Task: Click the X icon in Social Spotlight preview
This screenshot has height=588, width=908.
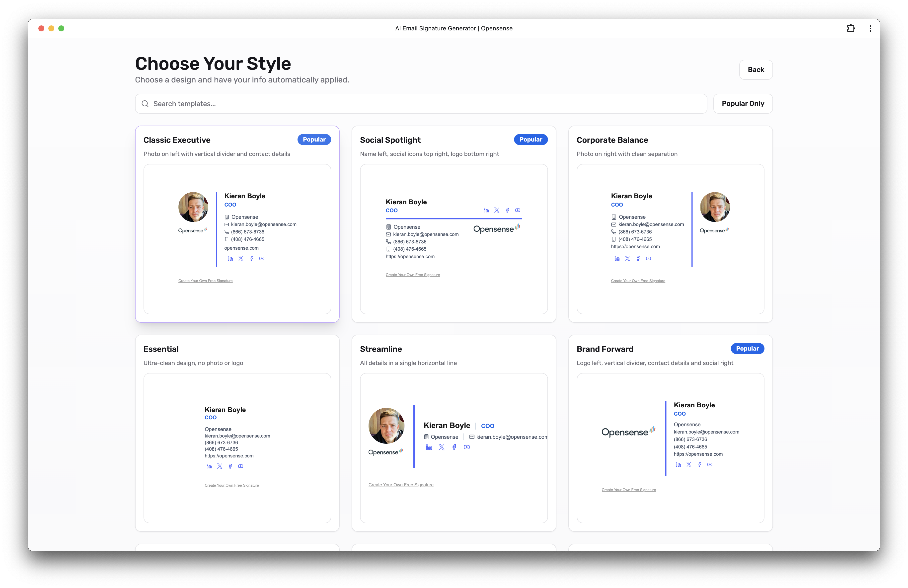Action: 497,210
